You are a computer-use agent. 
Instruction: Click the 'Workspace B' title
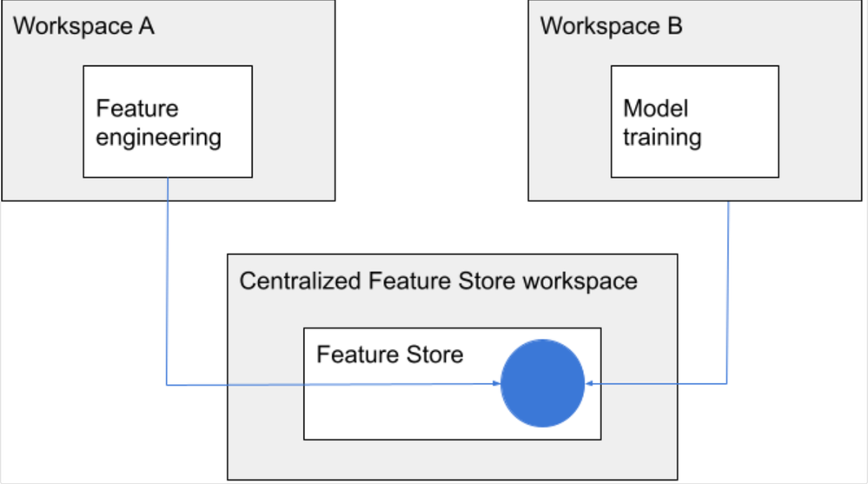[x=611, y=26]
